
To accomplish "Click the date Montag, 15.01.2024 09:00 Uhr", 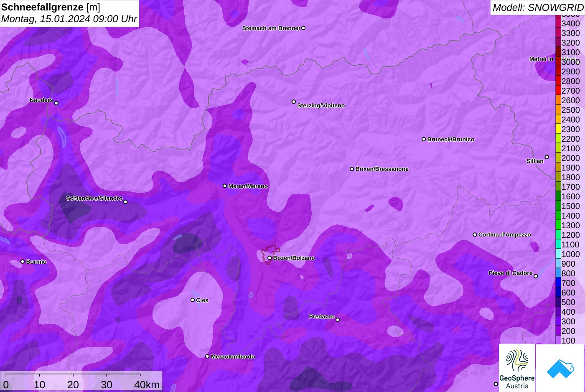I will pyautogui.click(x=69, y=19).
